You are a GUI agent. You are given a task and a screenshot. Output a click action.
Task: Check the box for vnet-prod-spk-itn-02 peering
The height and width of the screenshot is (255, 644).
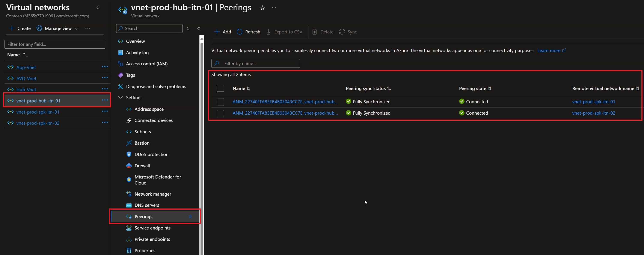click(220, 113)
